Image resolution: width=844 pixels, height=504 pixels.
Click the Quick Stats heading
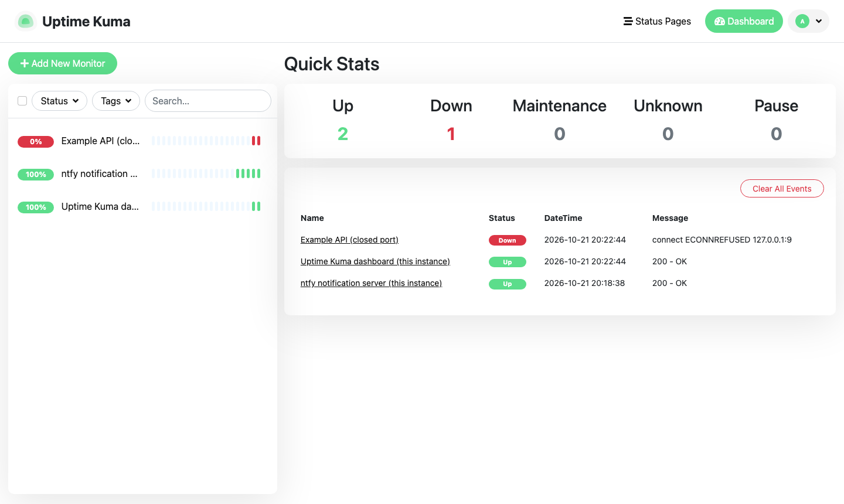tap(332, 64)
